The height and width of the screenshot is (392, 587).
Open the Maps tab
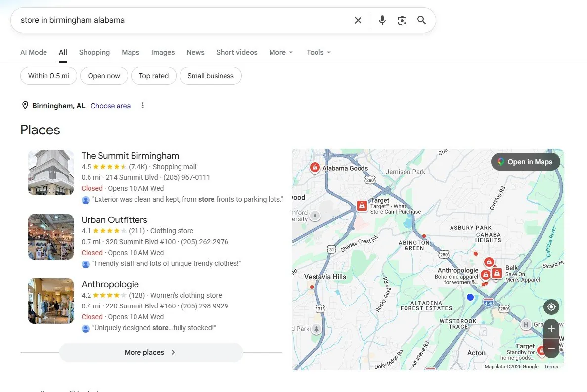[130, 52]
